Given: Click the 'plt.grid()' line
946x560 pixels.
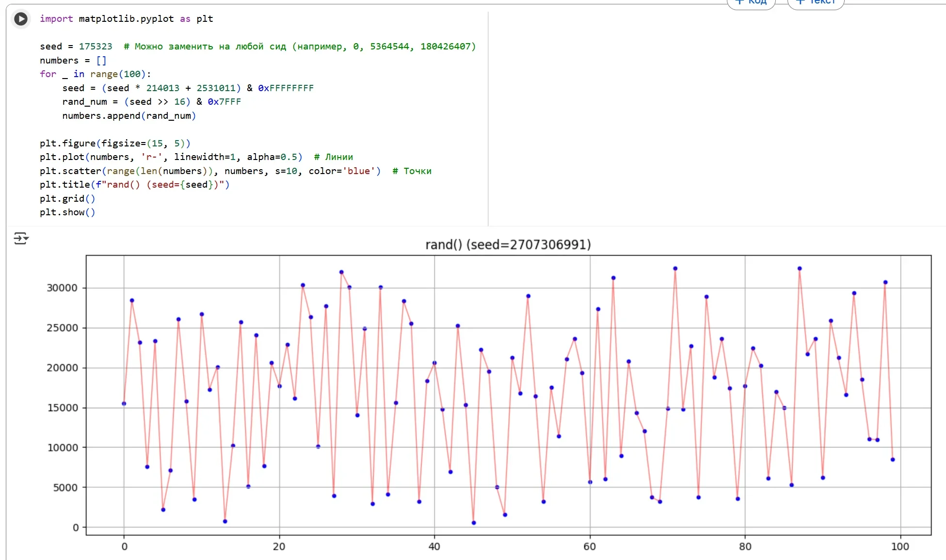Looking at the screenshot, I should pos(67,199).
